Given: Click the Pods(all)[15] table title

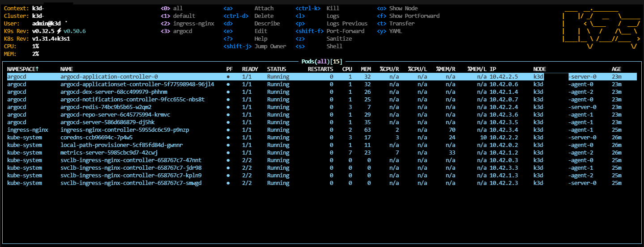Looking at the screenshot, I should coord(322,61).
